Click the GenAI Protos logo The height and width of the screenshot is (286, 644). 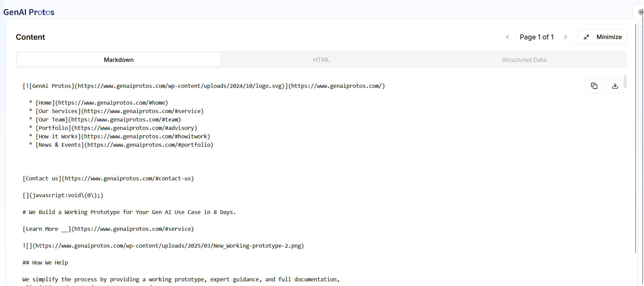click(29, 12)
